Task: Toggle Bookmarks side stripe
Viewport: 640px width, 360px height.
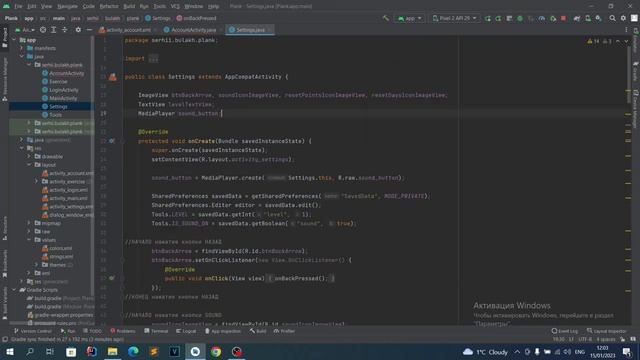Action: [5, 263]
